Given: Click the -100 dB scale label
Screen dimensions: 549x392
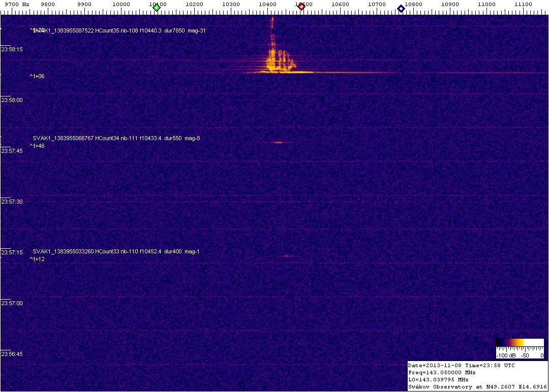Looking at the screenshot, I should (506, 355).
